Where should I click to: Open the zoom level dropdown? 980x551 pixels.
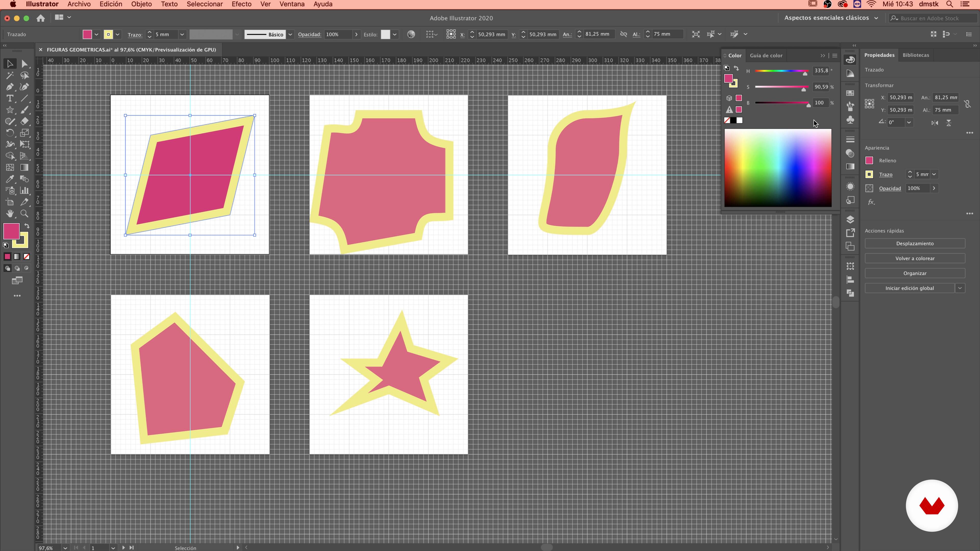click(x=65, y=548)
